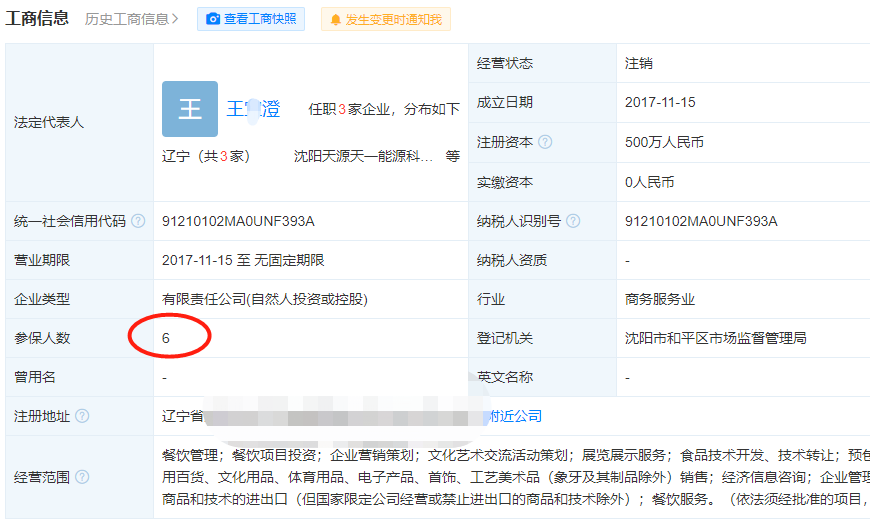Click the circled 参保人数 value 6
This screenshot has width=870, height=527.
tap(166, 339)
